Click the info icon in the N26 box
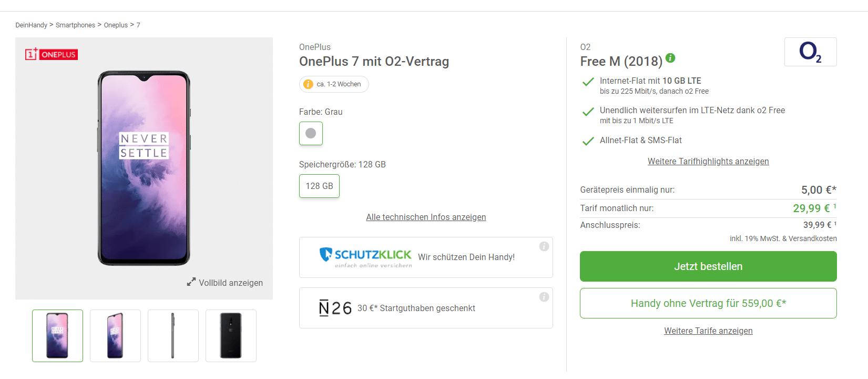The height and width of the screenshot is (379, 868). pyautogui.click(x=544, y=297)
